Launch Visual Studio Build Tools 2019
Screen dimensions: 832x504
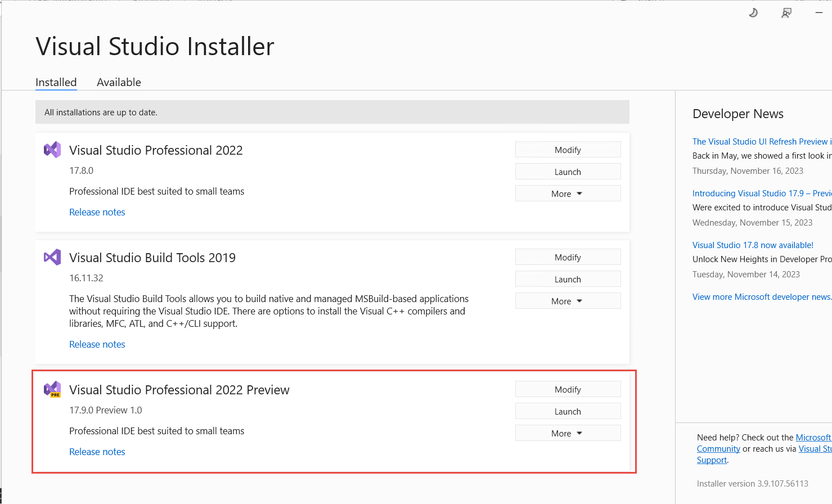click(x=568, y=279)
